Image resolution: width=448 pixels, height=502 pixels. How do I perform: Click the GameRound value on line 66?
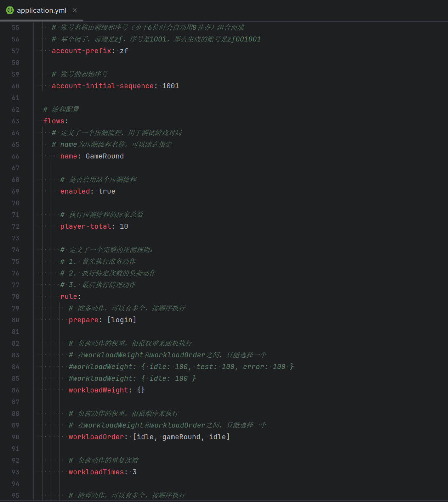(105, 156)
